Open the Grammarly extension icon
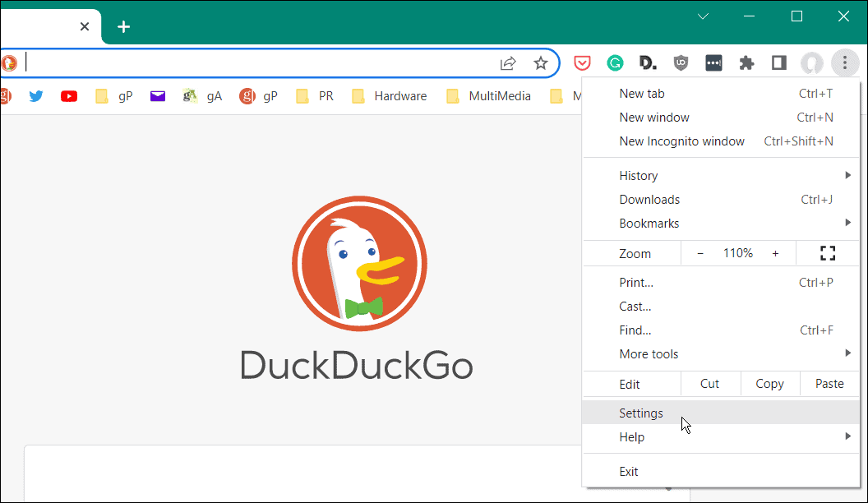 [x=615, y=63]
